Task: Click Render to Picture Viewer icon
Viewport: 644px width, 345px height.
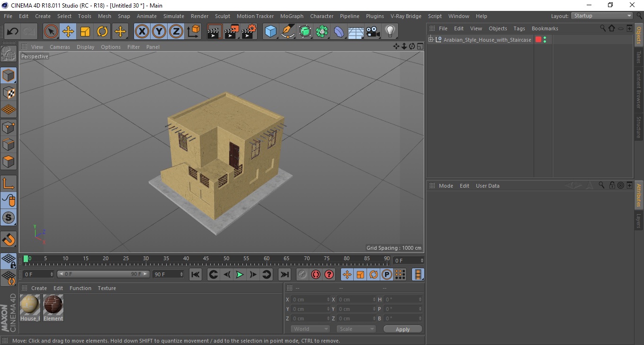Action: coord(232,32)
